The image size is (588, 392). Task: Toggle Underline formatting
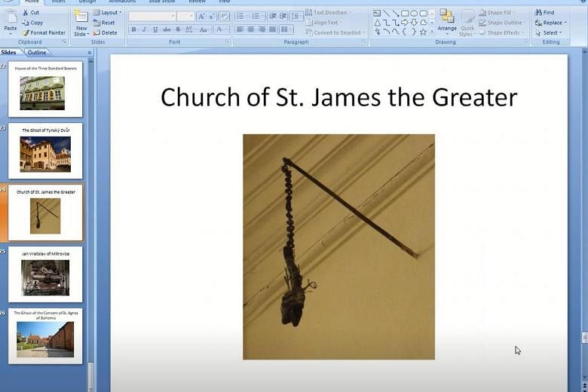[155, 29]
